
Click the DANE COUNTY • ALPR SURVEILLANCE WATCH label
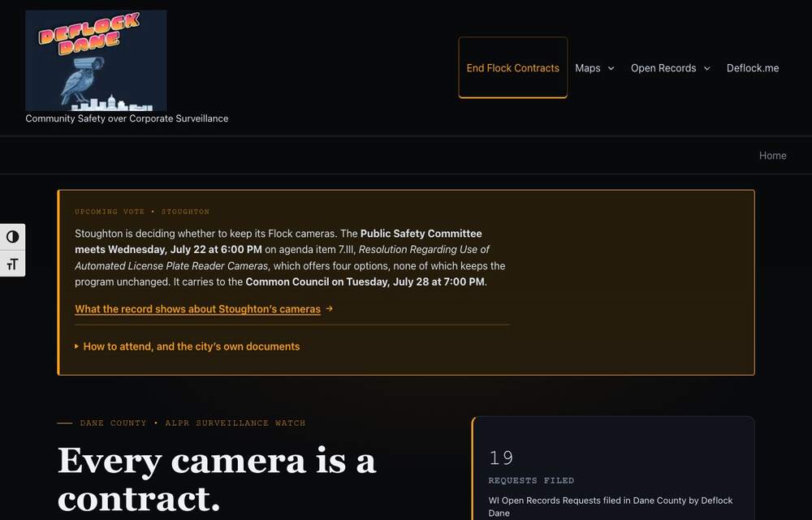pyautogui.click(x=192, y=423)
